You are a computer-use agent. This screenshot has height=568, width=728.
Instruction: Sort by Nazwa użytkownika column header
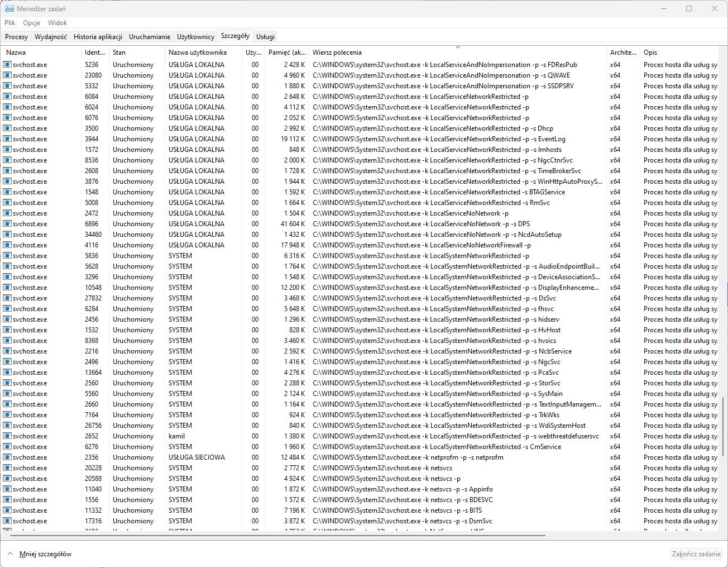point(204,52)
